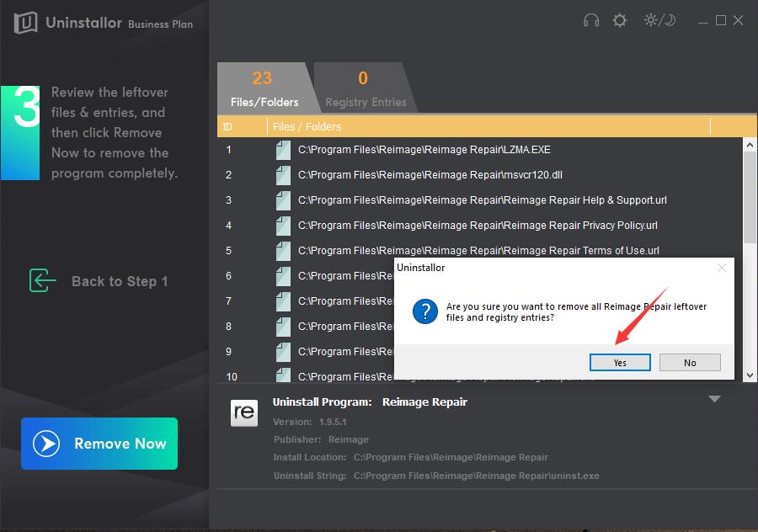Click the Reimage Repair program icon
758x532 pixels.
244,412
